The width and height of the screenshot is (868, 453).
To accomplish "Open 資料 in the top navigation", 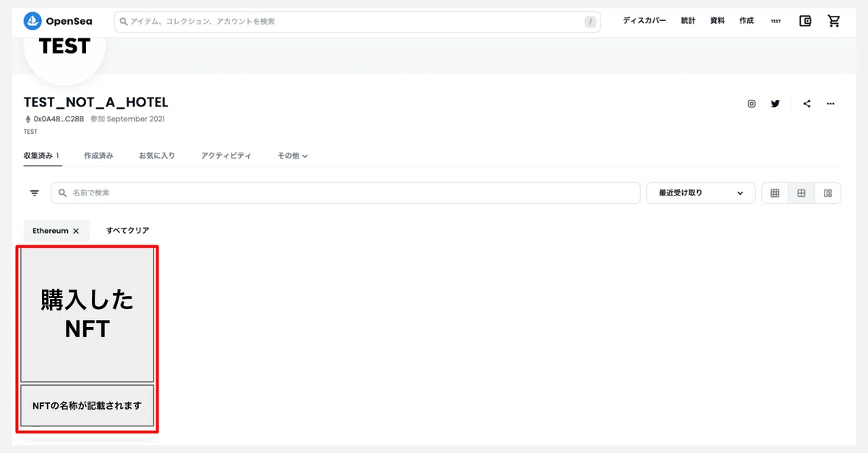I will click(718, 21).
